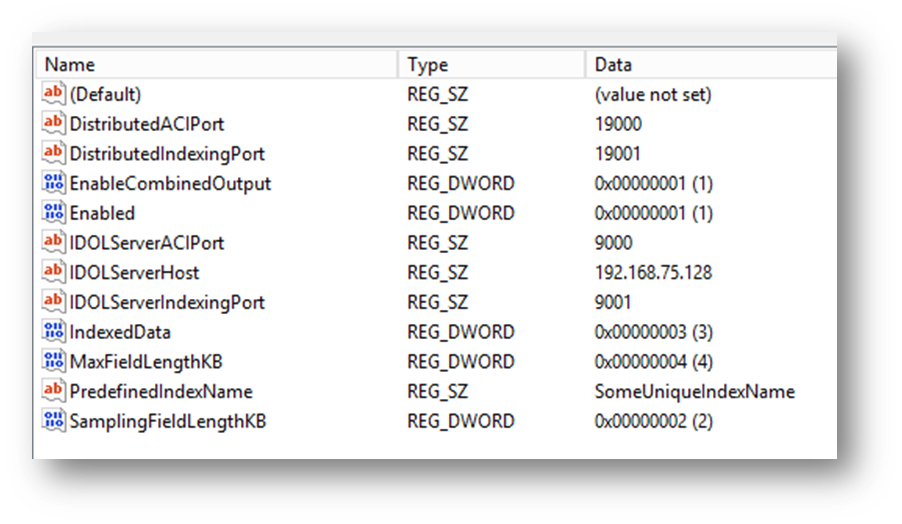Click the MaxFieldLengthKB value name
Image resolution: width=902 pixels, height=524 pixels.
146,362
